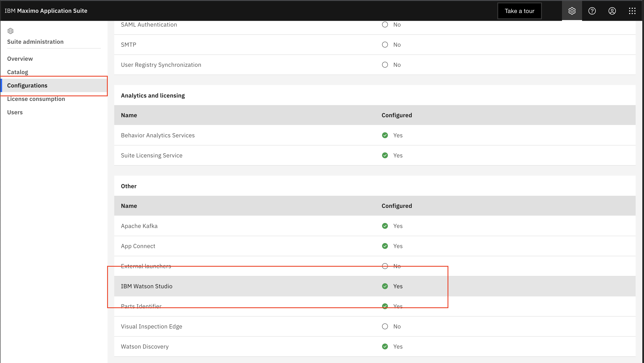Image resolution: width=644 pixels, height=363 pixels.
Task: Click the No value for SMTP
Action: coord(397,45)
